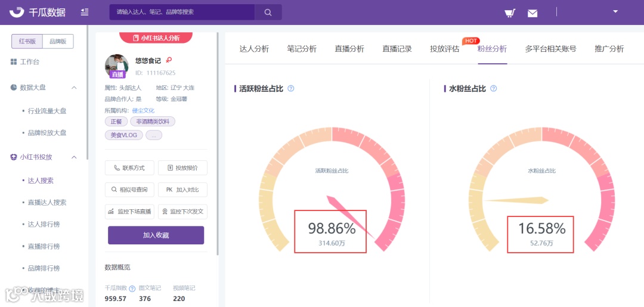Click the 314.60万 fan count text
The image size is (644, 307).
coord(332,243)
